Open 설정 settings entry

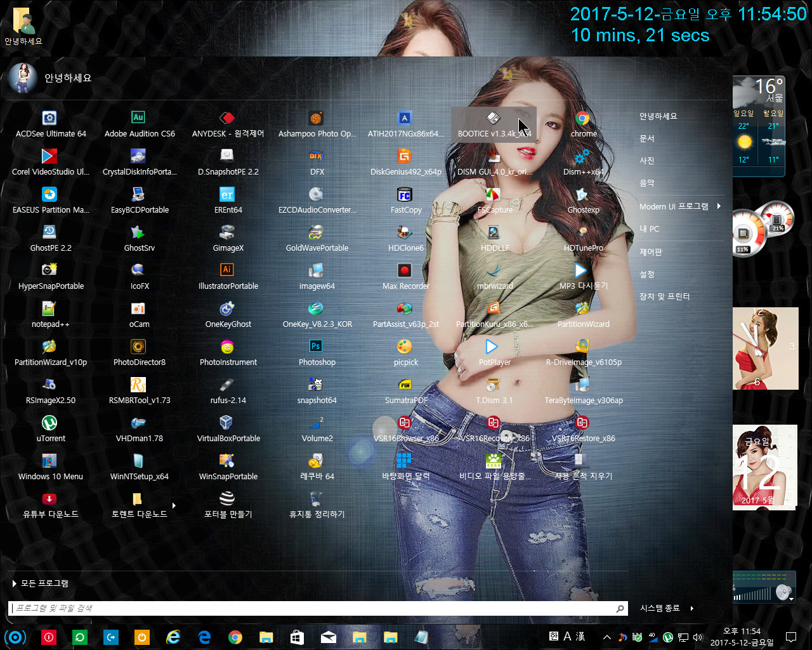[646, 274]
